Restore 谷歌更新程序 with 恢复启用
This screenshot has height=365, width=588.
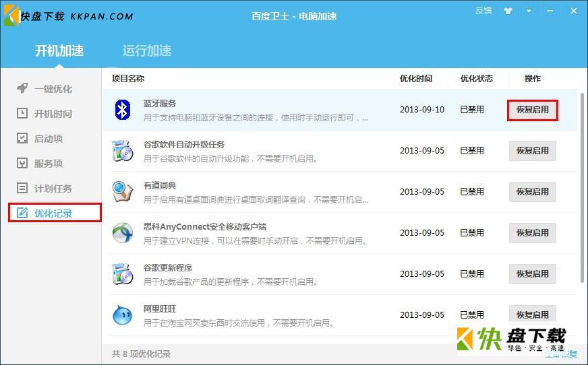pos(533,274)
